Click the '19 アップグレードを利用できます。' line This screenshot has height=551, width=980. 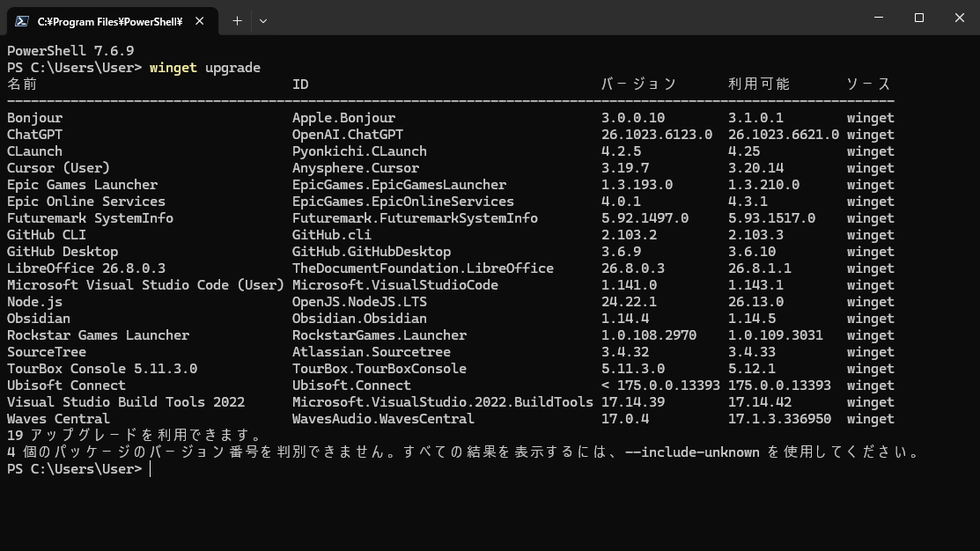(x=136, y=436)
